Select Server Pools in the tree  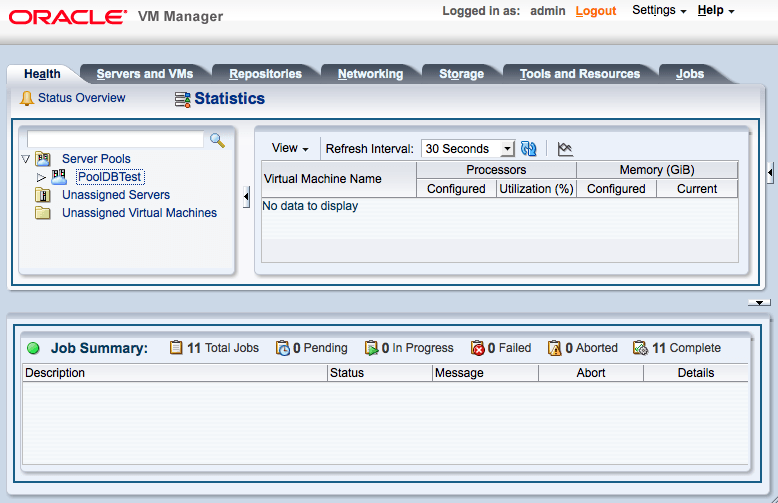[x=96, y=159]
